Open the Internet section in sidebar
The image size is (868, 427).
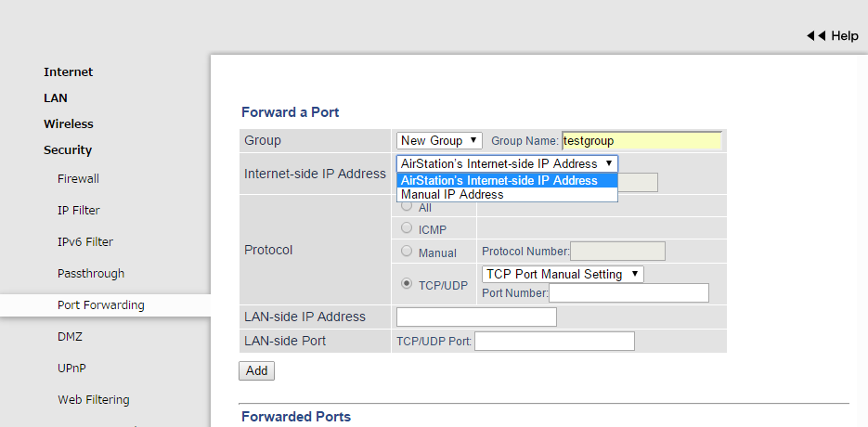click(x=69, y=71)
